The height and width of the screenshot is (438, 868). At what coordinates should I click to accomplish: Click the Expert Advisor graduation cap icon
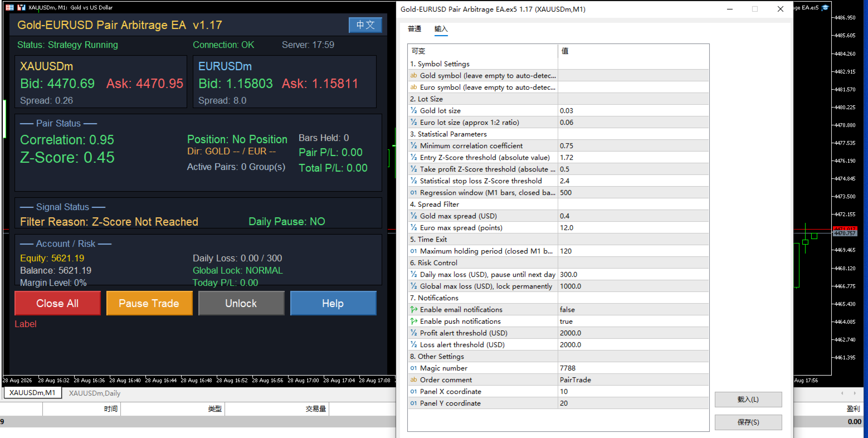[x=825, y=7]
